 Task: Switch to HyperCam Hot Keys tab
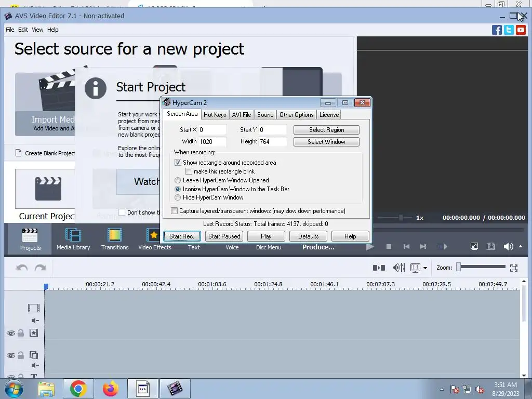click(215, 115)
